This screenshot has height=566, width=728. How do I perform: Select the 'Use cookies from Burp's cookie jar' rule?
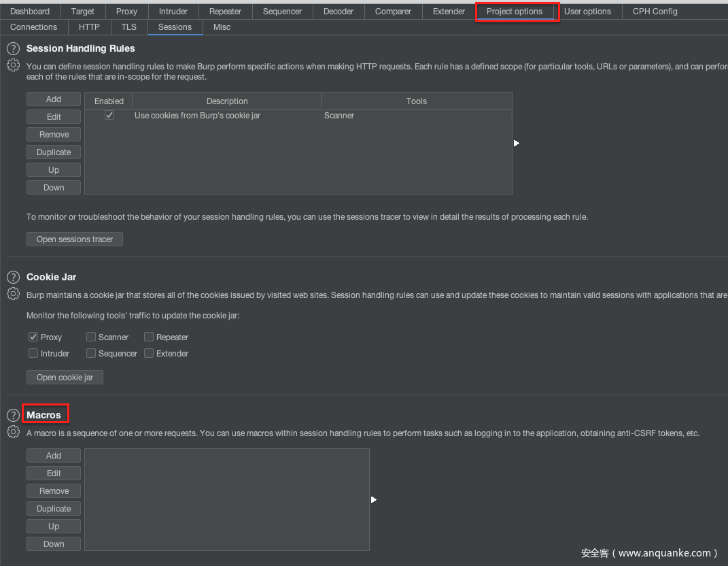(197, 116)
